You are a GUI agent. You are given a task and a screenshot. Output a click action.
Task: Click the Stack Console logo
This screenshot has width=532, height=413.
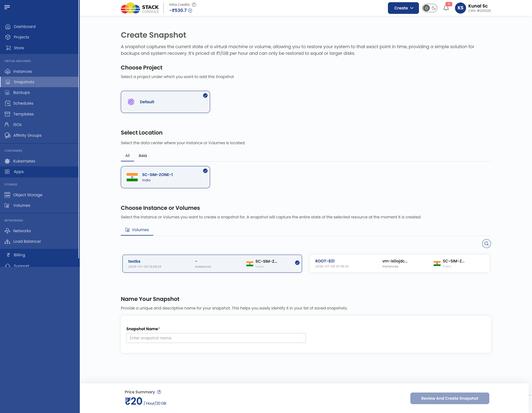point(140,8)
